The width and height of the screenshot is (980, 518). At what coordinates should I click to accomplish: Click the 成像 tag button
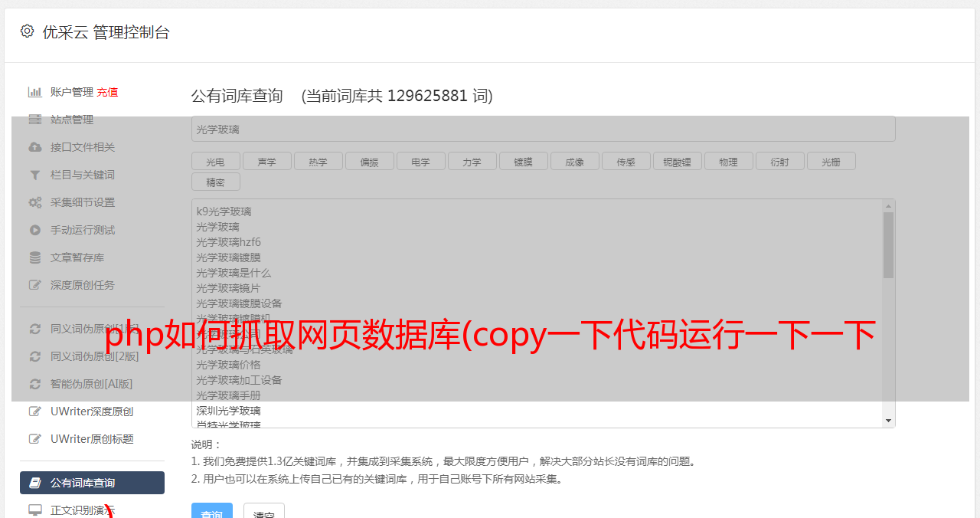(574, 161)
